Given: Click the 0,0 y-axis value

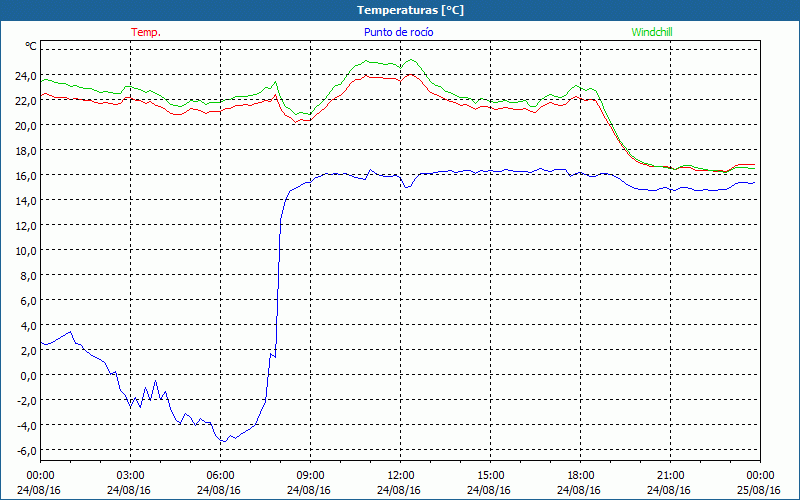Looking at the screenshot, I should click(x=28, y=376).
